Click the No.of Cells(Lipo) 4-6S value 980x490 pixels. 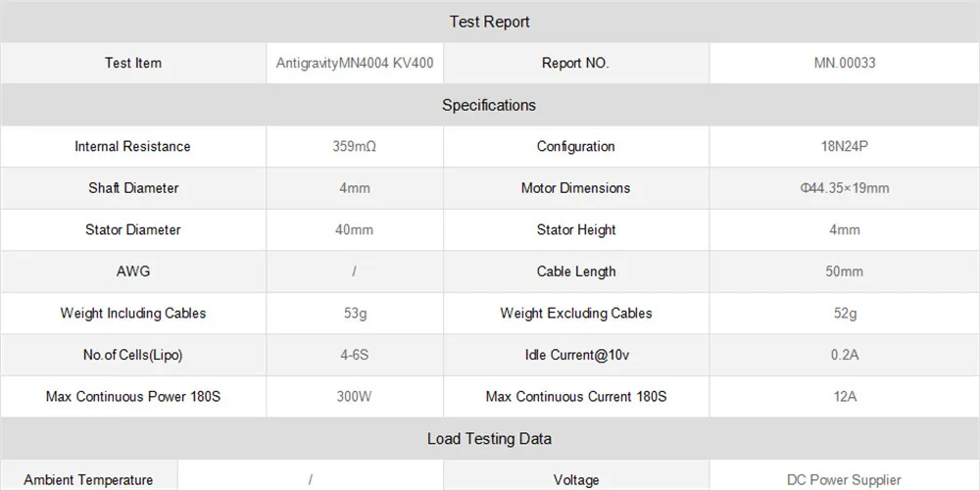click(x=355, y=355)
